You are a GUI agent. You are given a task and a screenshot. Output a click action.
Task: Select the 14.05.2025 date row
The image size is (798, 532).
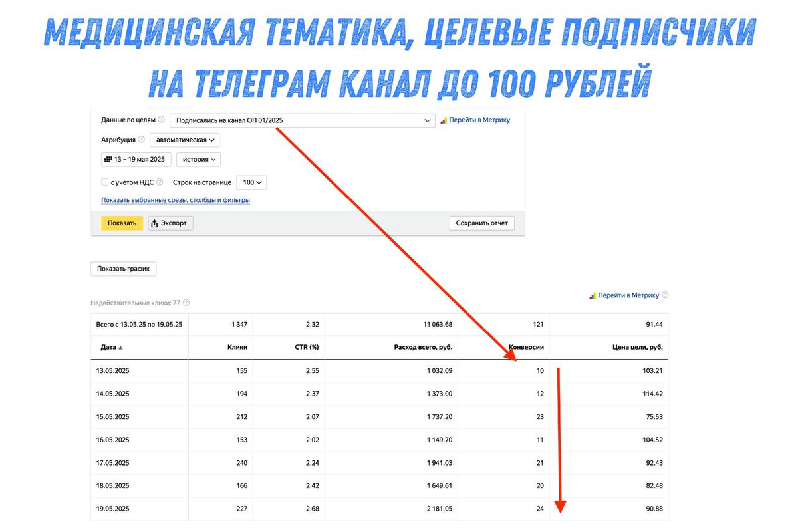(x=378, y=394)
